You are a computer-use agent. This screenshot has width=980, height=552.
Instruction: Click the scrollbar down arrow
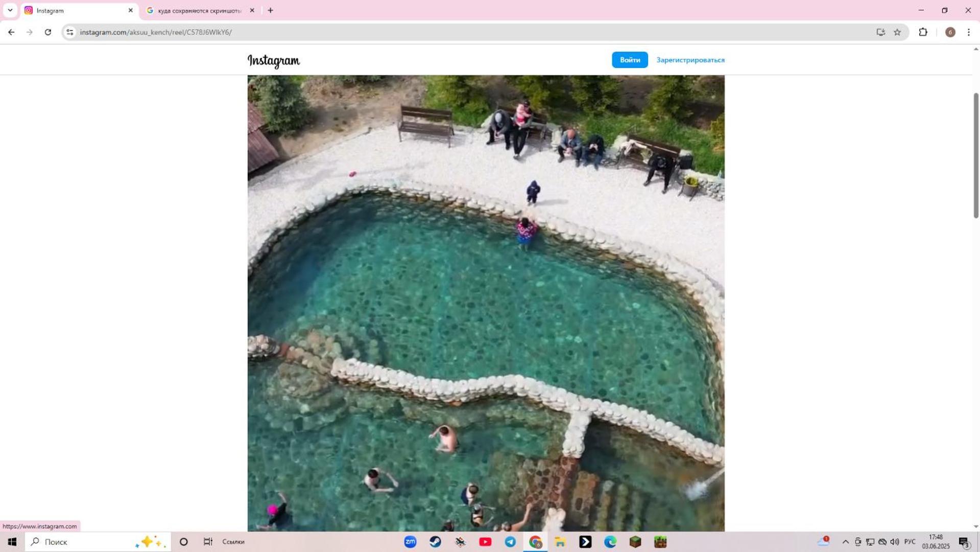coord(975,526)
